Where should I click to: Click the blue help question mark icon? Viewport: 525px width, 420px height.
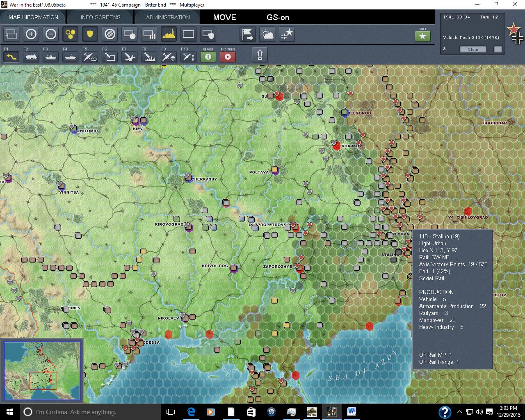(445, 412)
